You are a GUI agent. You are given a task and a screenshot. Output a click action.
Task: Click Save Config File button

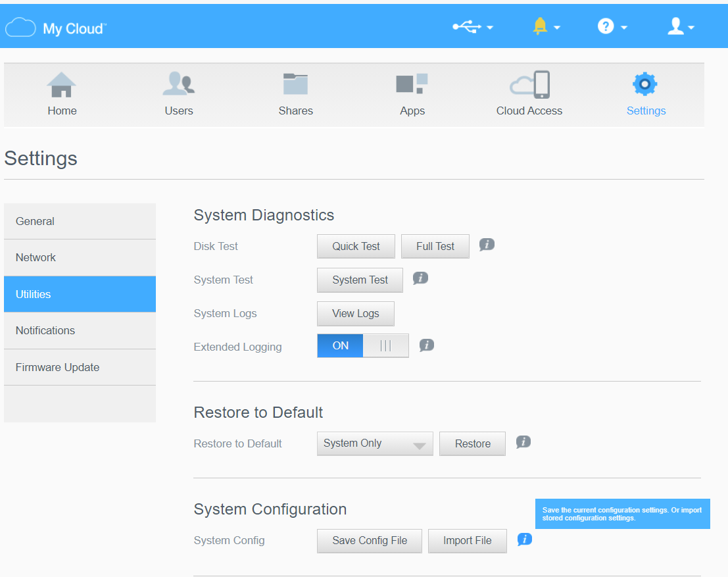(x=370, y=541)
